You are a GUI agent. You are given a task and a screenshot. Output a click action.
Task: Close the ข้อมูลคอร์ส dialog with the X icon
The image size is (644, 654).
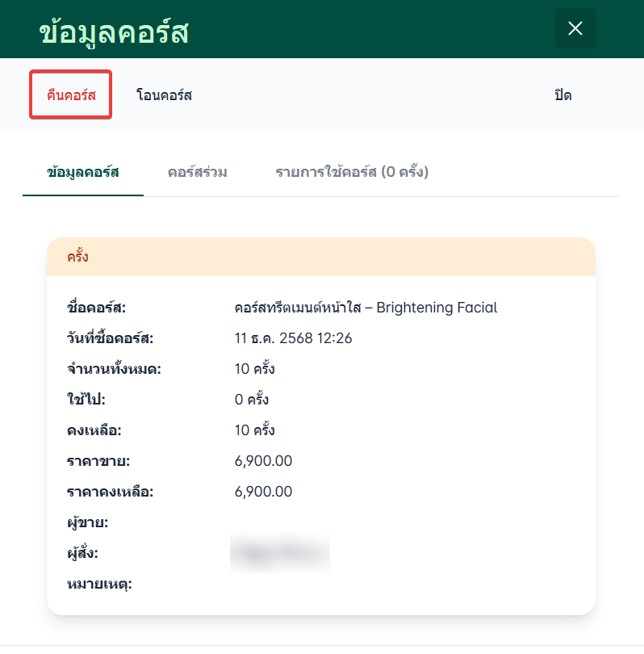pyautogui.click(x=575, y=29)
